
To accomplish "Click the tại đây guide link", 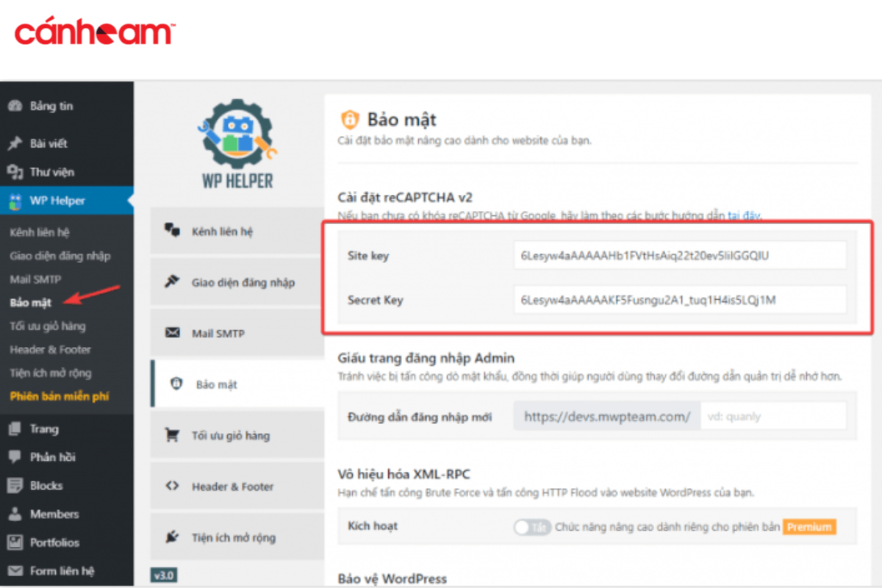I will (x=744, y=216).
